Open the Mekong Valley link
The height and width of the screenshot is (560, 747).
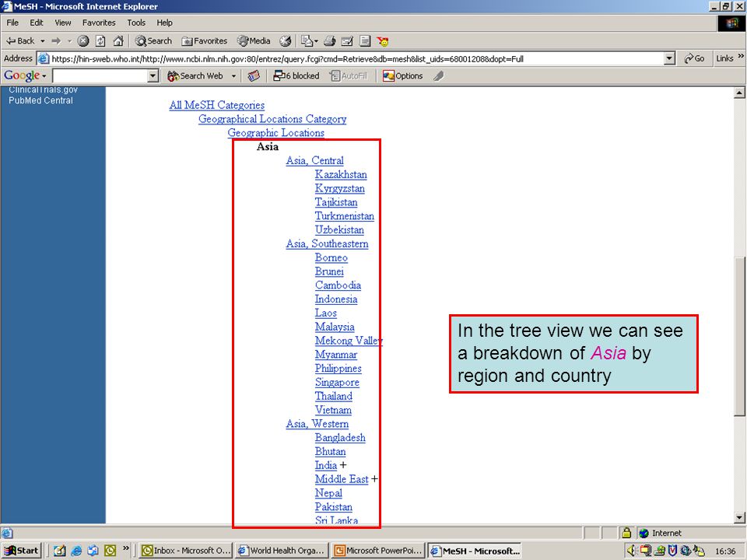tap(347, 341)
